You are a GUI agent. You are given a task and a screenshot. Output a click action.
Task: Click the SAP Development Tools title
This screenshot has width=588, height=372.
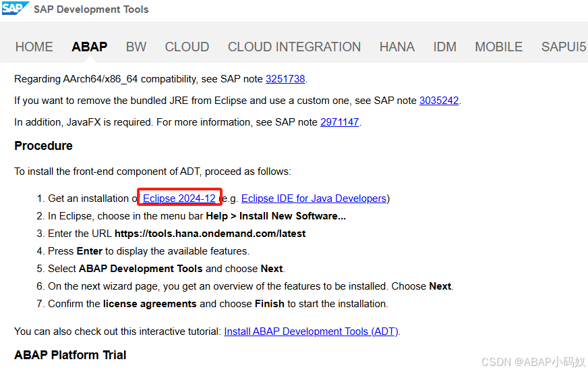coord(91,9)
